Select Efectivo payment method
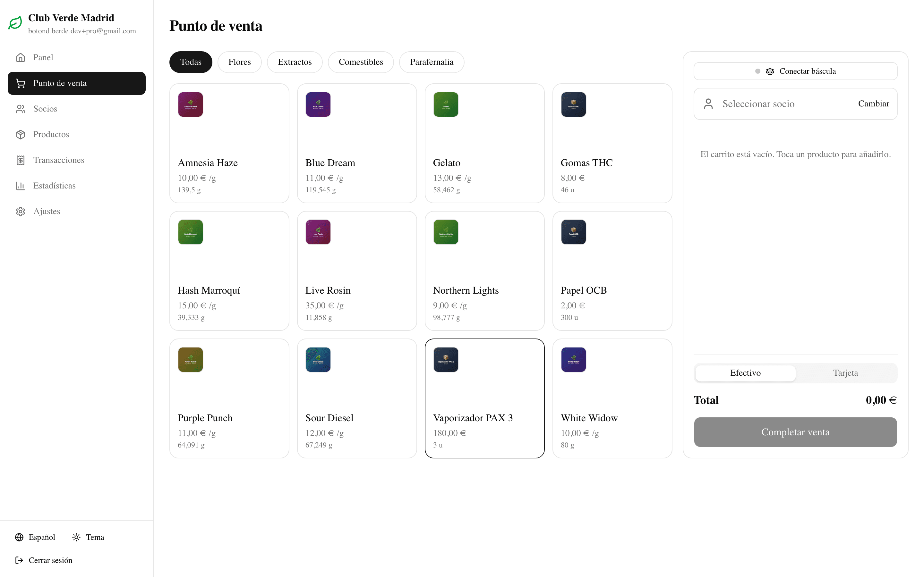This screenshot has width=924, height=577. coord(745,373)
